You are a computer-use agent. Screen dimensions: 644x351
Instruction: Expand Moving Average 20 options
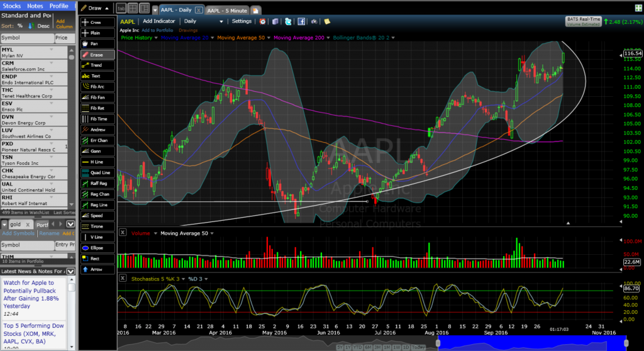point(213,38)
